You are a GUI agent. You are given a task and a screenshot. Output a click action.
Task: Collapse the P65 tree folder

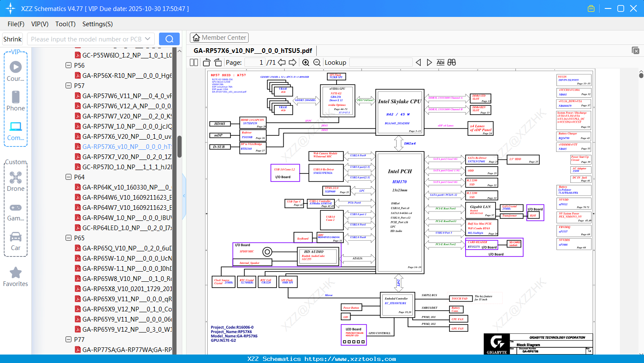(69, 238)
